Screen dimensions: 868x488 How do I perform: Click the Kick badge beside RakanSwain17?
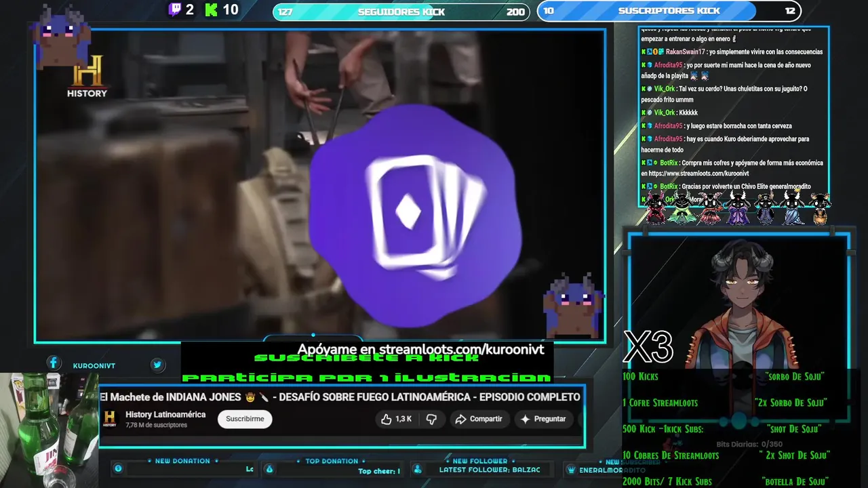tap(644, 52)
